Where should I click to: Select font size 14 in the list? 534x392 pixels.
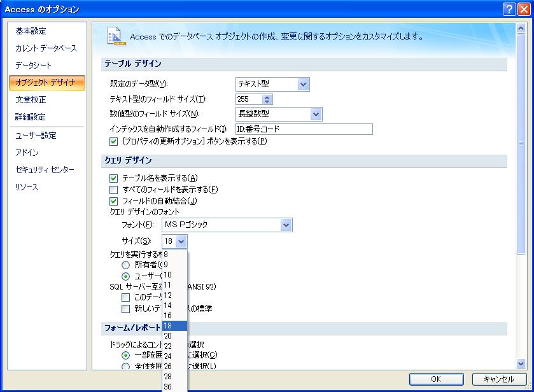(174, 305)
